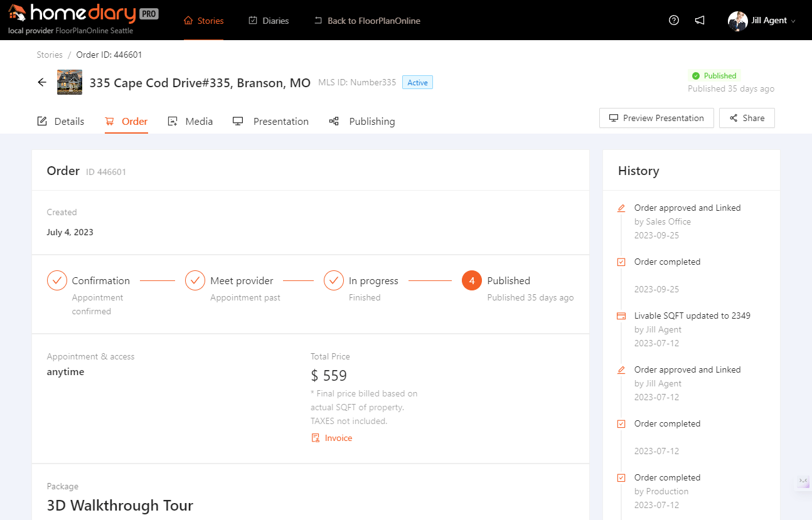Click 'Back to FloorPlanOnline' link
The height and width of the screenshot is (520, 812).
pyautogui.click(x=366, y=20)
